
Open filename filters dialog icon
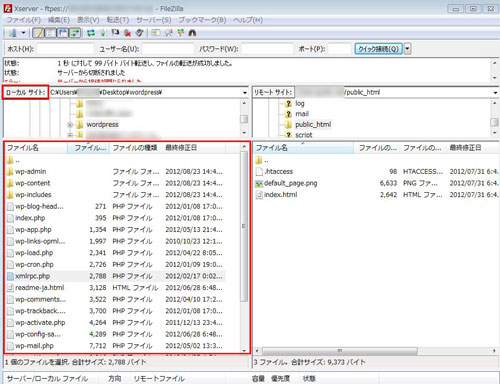tap(155, 33)
